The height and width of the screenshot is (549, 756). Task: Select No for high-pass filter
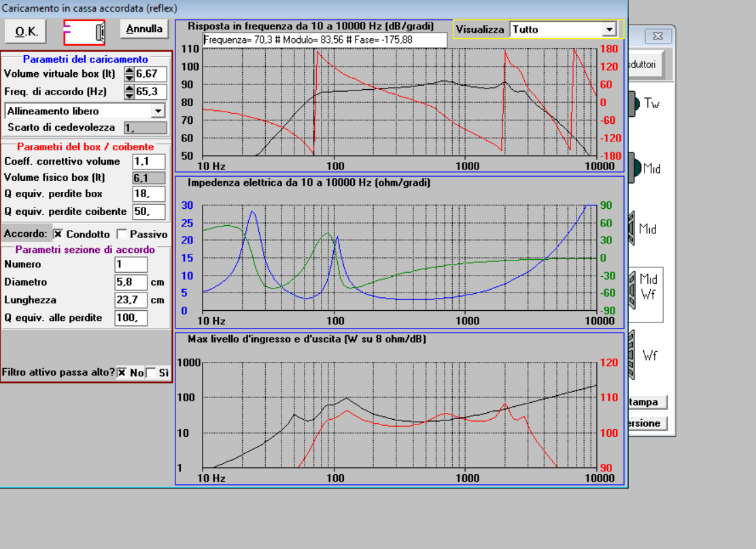tap(122, 372)
